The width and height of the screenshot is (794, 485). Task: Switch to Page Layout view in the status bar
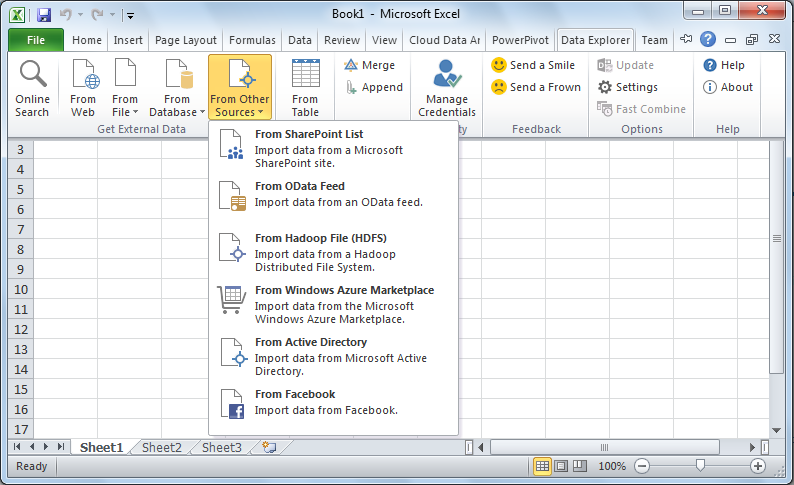(x=561, y=466)
